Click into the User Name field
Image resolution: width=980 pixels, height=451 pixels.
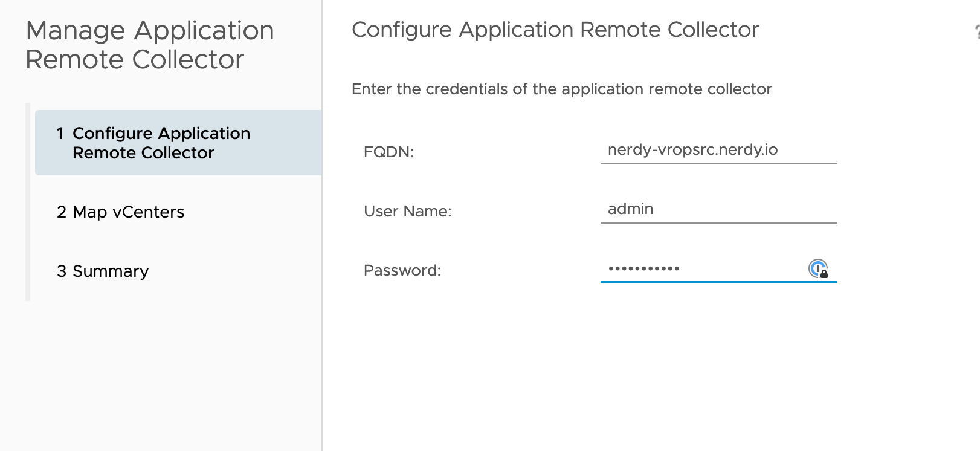[719, 209]
